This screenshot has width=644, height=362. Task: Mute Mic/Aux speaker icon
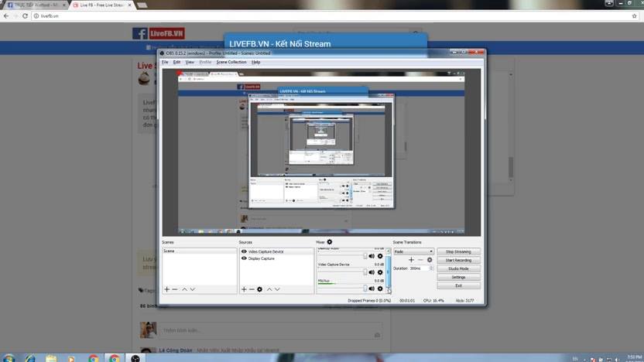point(372,289)
